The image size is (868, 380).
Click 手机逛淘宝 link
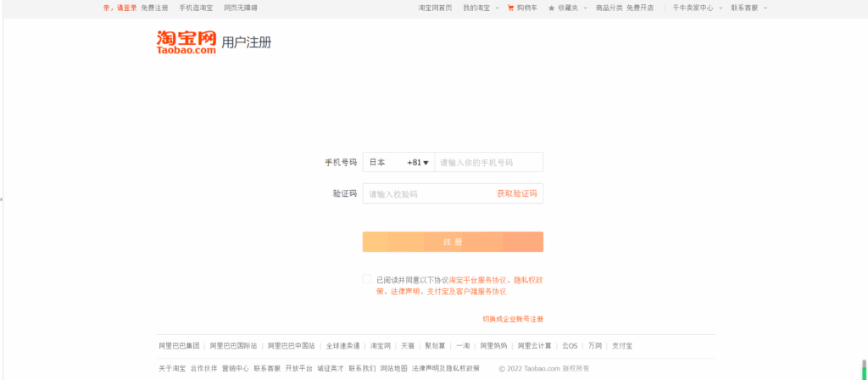(196, 8)
